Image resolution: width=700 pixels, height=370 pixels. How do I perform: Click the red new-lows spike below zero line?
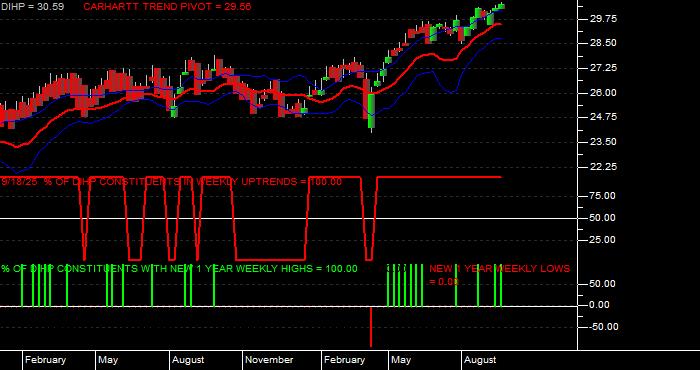click(371, 327)
